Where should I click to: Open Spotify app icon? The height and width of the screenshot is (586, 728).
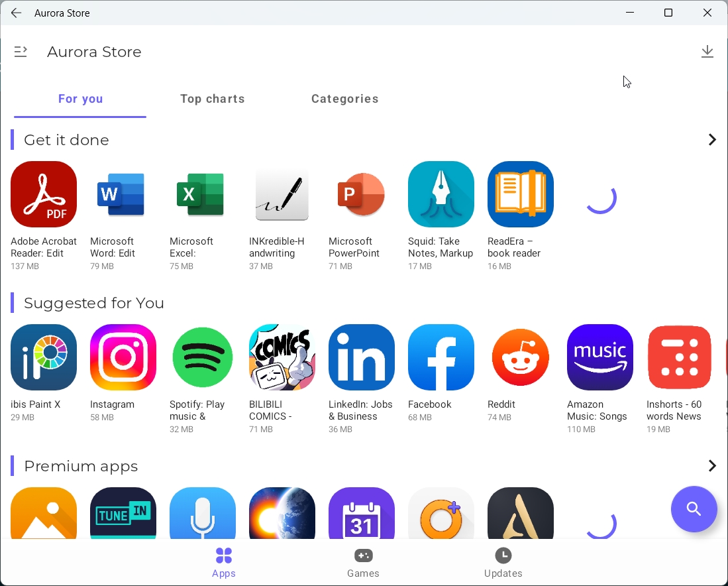point(203,357)
